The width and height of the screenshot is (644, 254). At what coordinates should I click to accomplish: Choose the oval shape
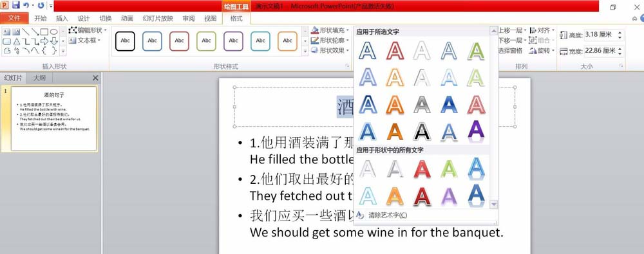54,32
